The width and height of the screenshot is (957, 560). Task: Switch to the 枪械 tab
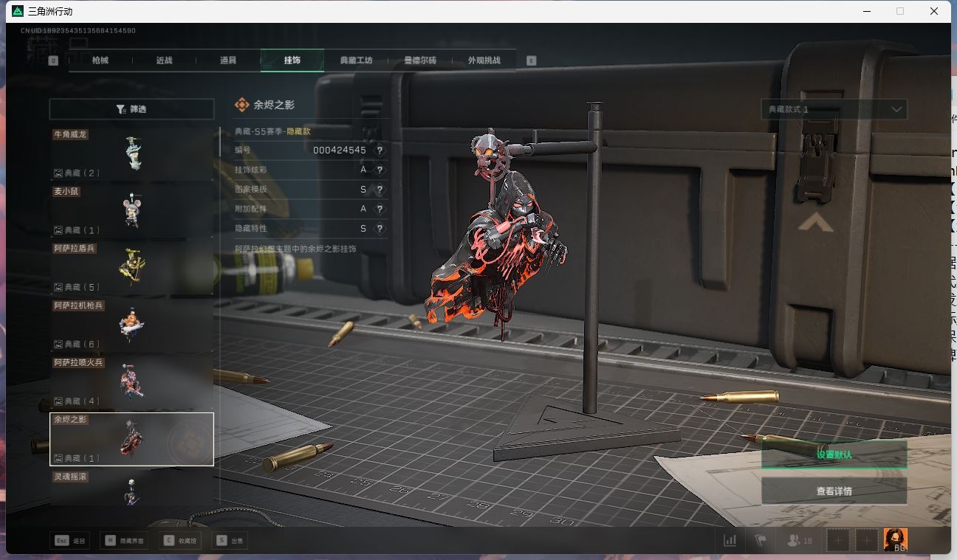point(100,61)
